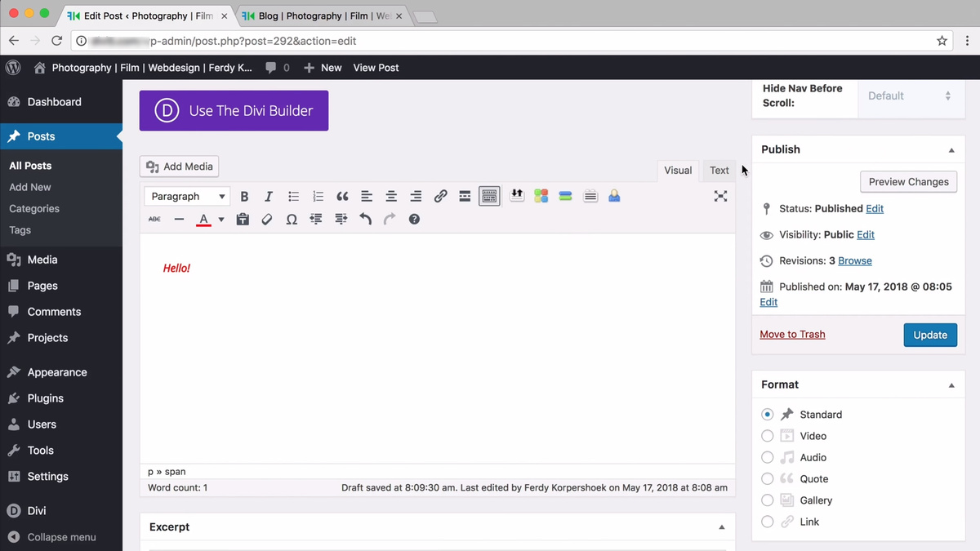This screenshot has height=551, width=980.
Task: Open Posts menu in sidebar
Action: 61,136
